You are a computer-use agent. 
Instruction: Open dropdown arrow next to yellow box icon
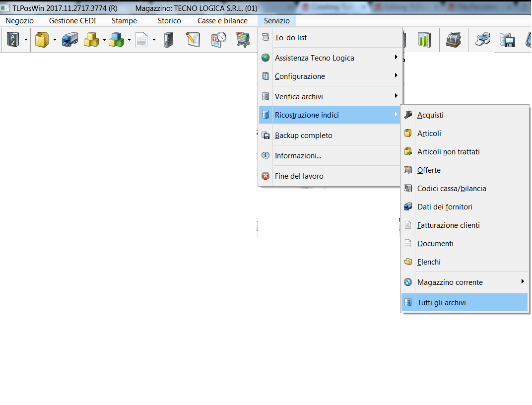point(55,40)
